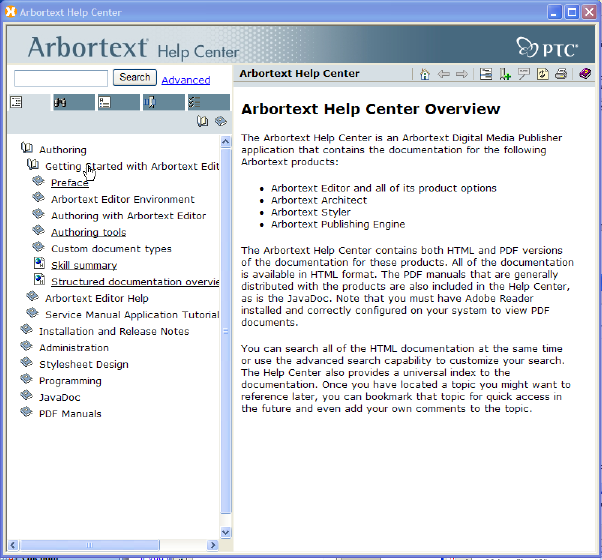Image resolution: width=602 pixels, height=560 pixels.
Task: Click the horizontal scroll left arrow
Action: click(13, 545)
